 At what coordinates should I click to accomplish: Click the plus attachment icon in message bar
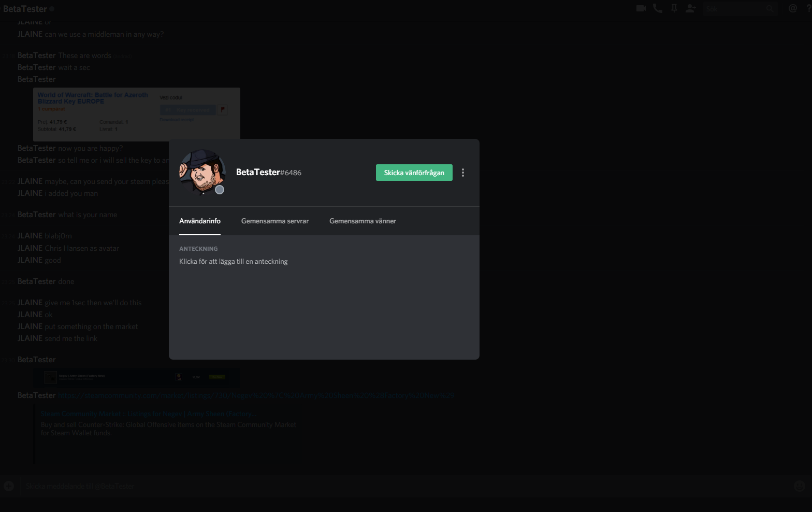click(9, 486)
